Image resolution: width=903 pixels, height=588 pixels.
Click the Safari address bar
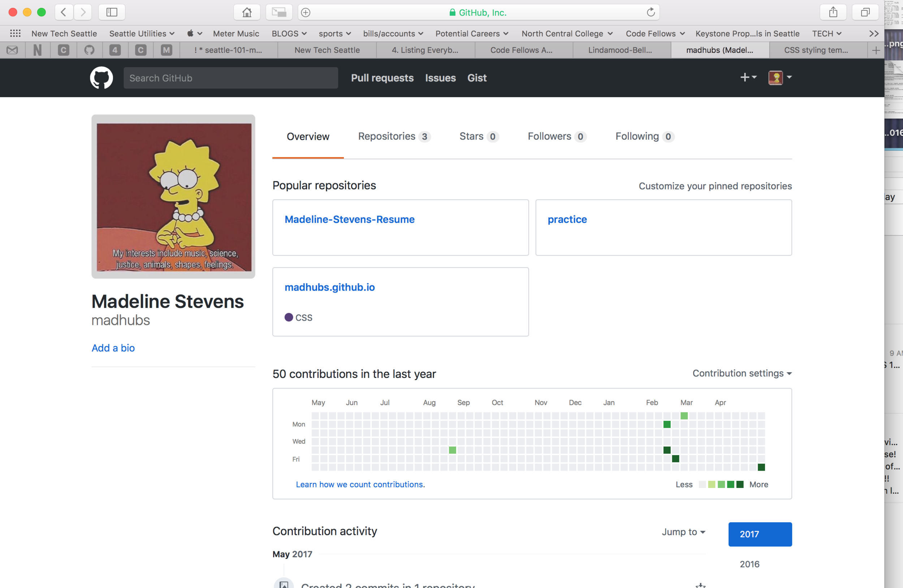click(479, 12)
